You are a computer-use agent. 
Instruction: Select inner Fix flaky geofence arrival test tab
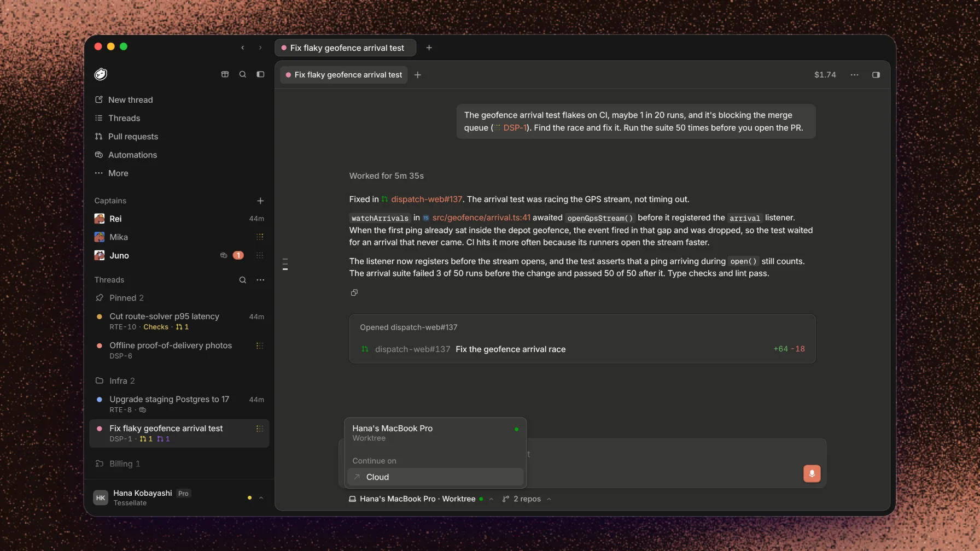[x=344, y=75]
